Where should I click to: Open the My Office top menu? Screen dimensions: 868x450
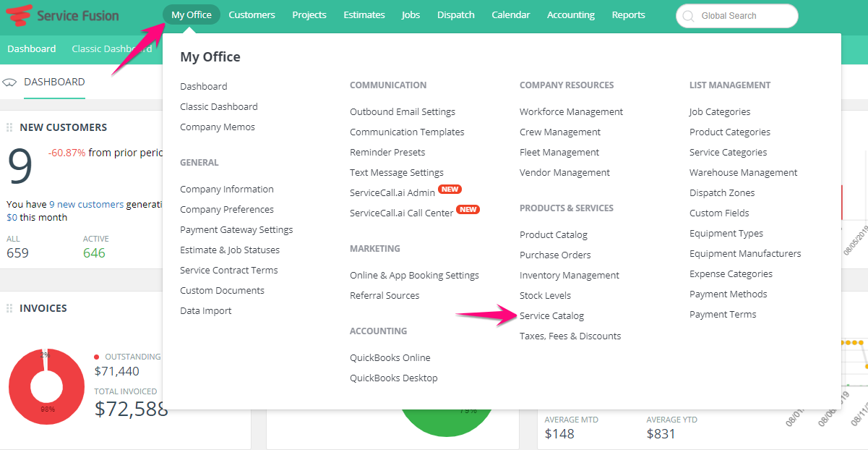pyautogui.click(x=192, y=15)
